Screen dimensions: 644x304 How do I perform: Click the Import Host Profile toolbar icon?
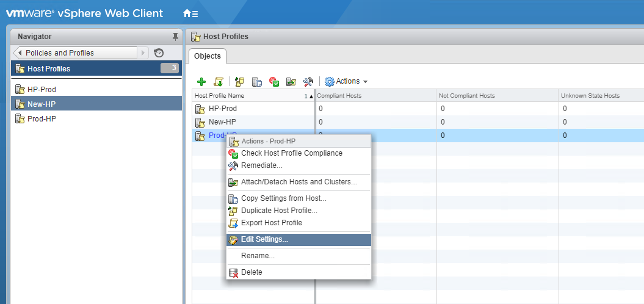tap(219, 81)
